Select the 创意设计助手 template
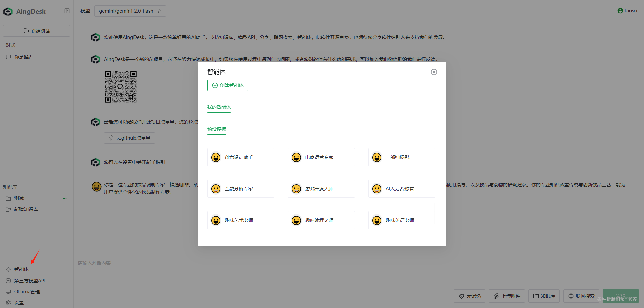Image resolution: width=644 pixels, height=308 pixels. pos(241,157)
